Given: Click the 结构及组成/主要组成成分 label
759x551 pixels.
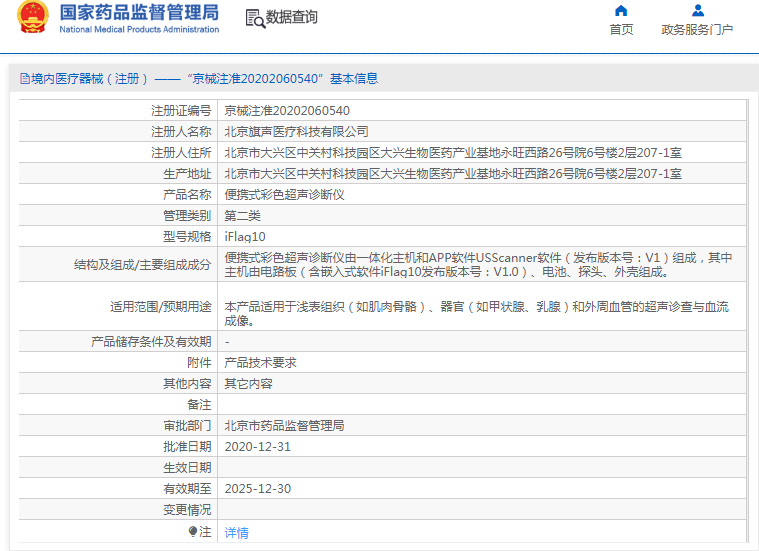Looking at the screenshot, I should pos(143,265).
